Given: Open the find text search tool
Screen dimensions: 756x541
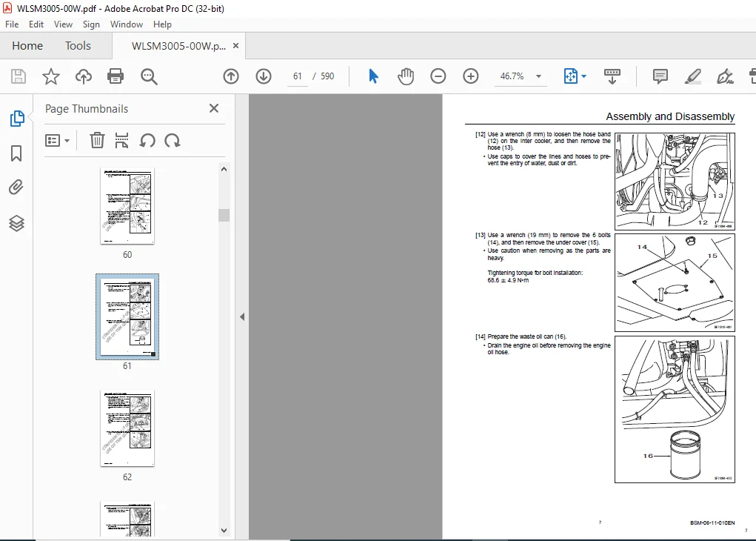Looking at the screenshot, I should 149,76.
